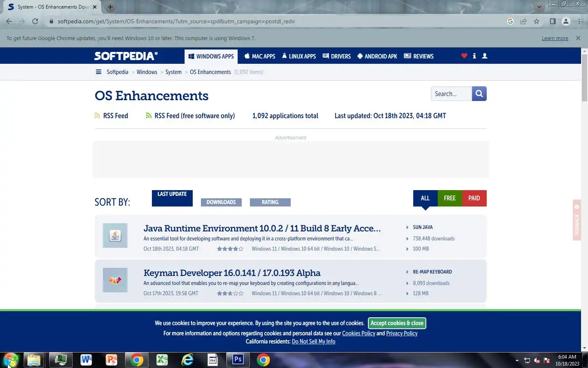Open RSS Feed (free software only)
Screen dimensions: 588x368
coord(190,116)
